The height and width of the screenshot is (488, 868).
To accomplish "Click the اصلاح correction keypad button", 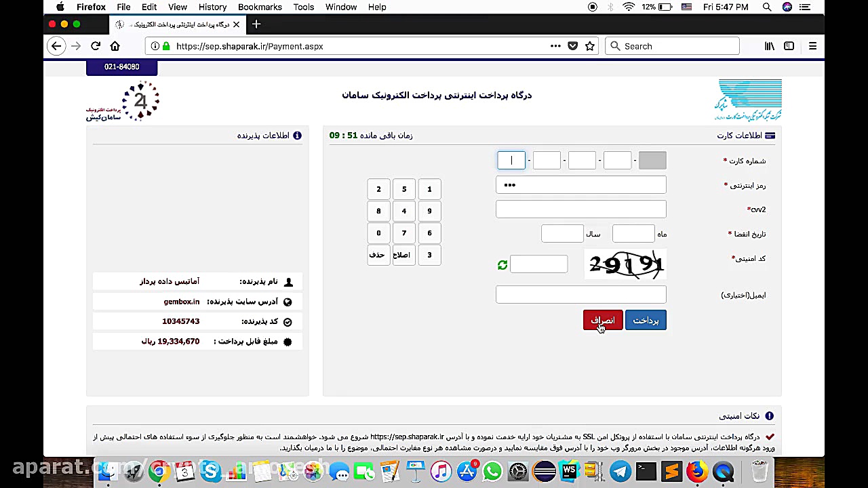I will click(404, 255).
